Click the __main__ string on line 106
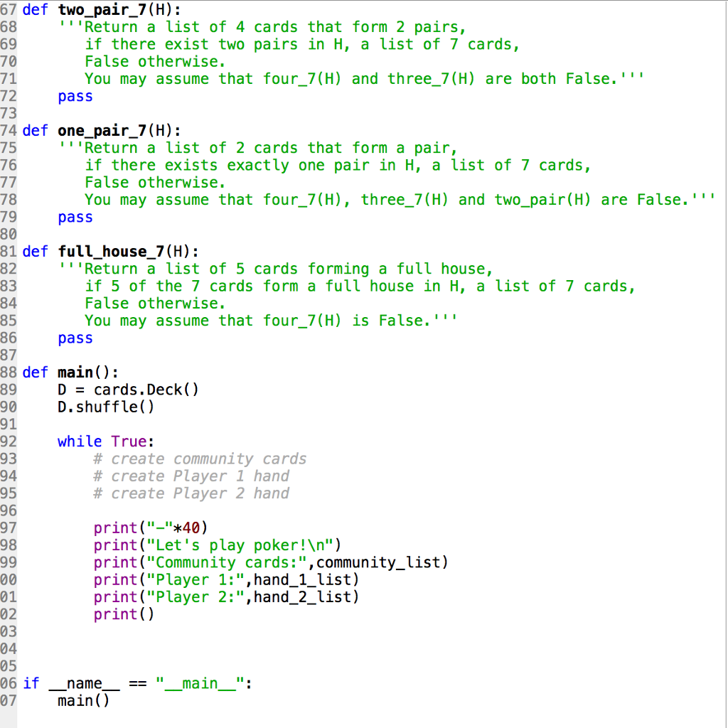This screenshot has height=728, width=728. click(x=199, y=682)
